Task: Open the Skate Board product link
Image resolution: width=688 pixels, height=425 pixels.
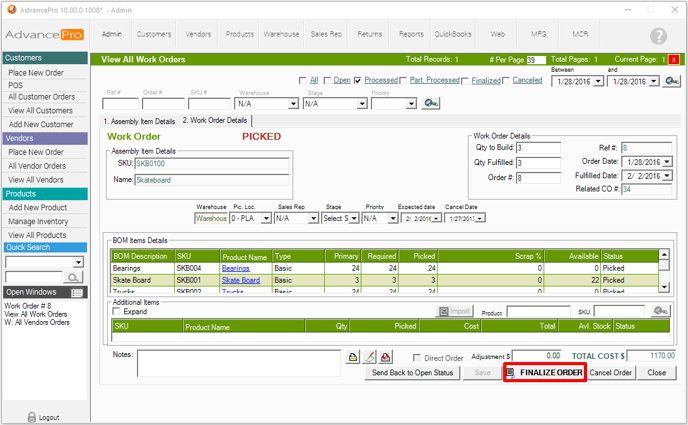Action: point(240,280)
